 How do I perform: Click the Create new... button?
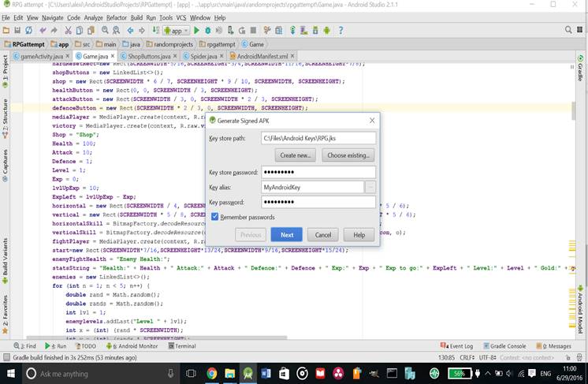295,155
